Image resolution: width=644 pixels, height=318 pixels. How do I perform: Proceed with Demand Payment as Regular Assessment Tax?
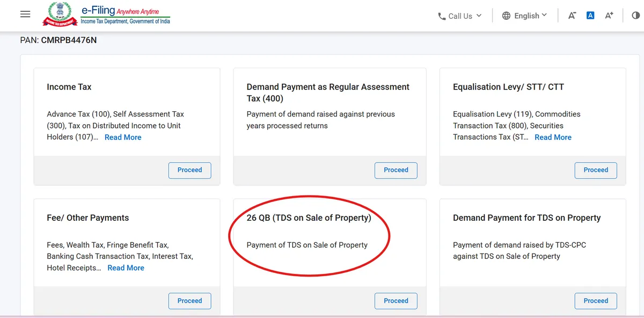tap(396, 170)
